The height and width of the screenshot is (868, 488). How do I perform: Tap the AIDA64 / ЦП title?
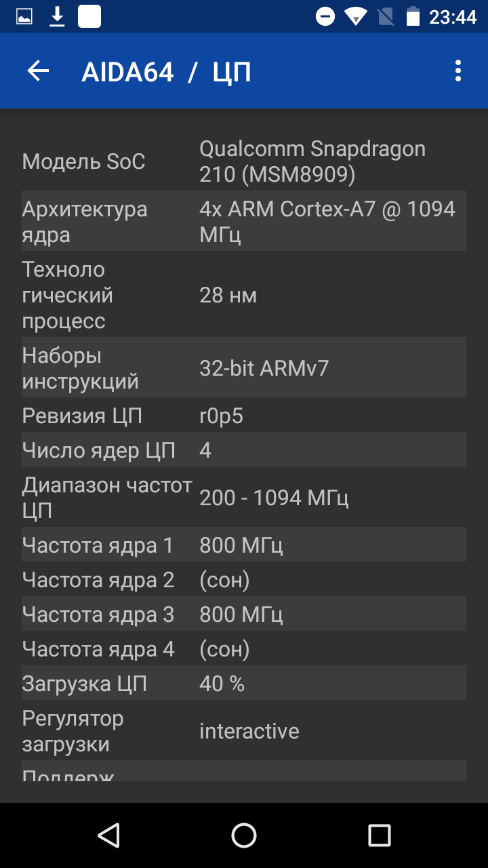click(167, 72)
